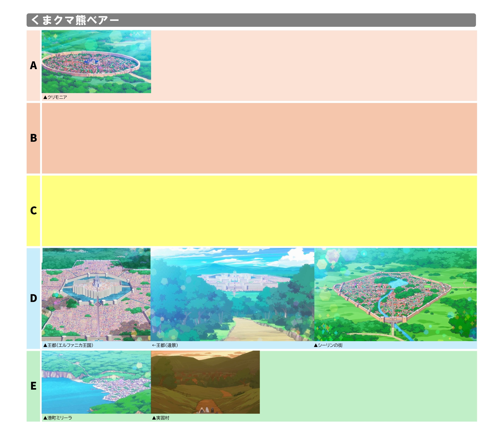Open the シーリンの街 walled town image
Image resolution: width=504 pixels, height=435 pixels.
(x=396, y=294)
